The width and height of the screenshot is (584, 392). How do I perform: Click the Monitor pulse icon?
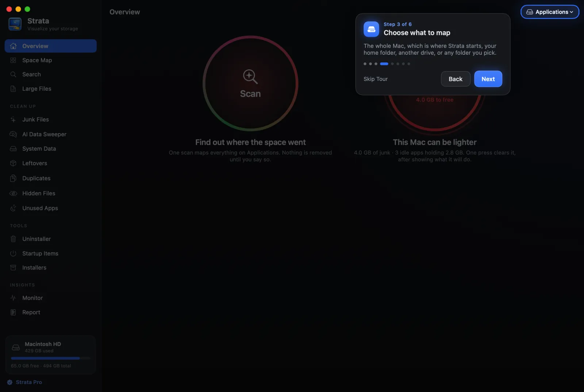14,298
